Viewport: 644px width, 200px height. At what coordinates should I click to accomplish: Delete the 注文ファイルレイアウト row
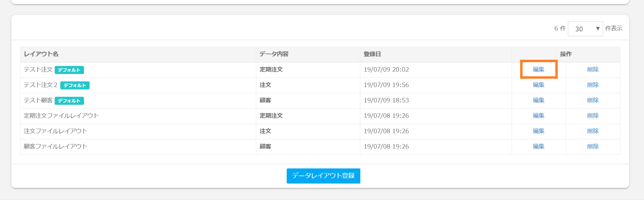click(x=593, y=131)
